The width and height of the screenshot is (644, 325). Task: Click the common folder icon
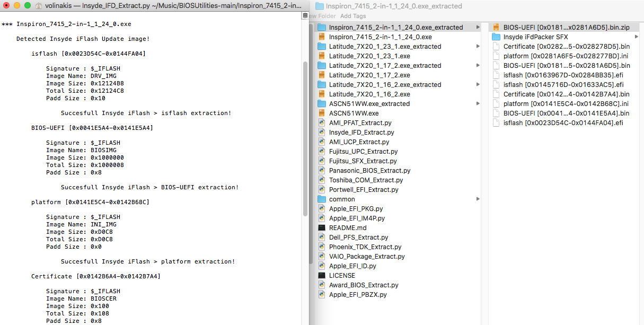pyautogui.click(x=322, y=199)
